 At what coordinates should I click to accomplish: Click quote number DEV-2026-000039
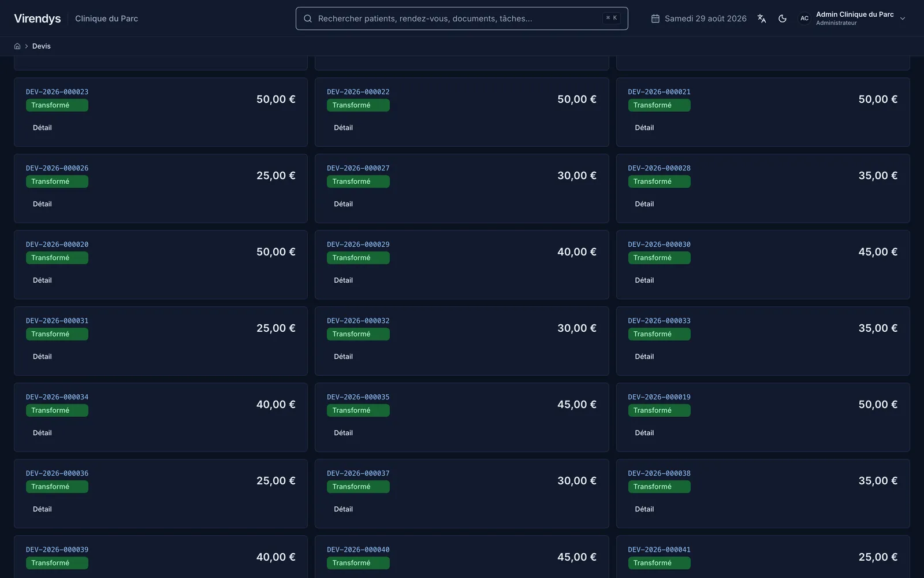click(x=57, y=550)
